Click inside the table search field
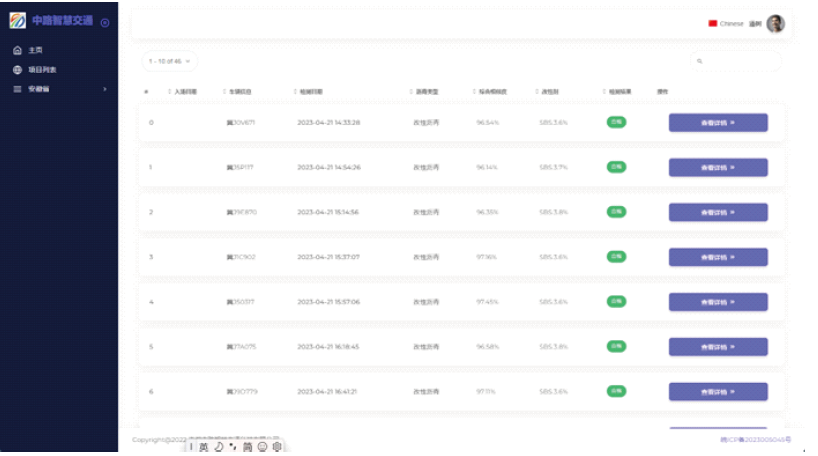 [x=740, y=62]
